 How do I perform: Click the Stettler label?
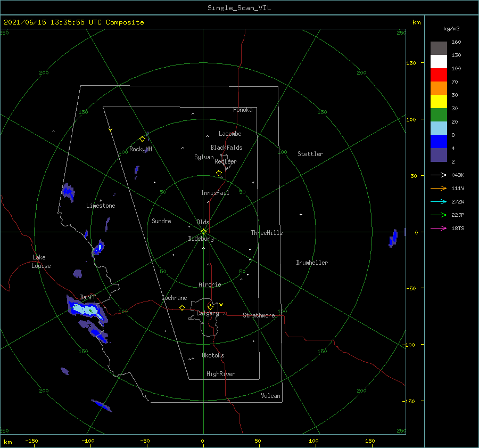pos(310,154)
